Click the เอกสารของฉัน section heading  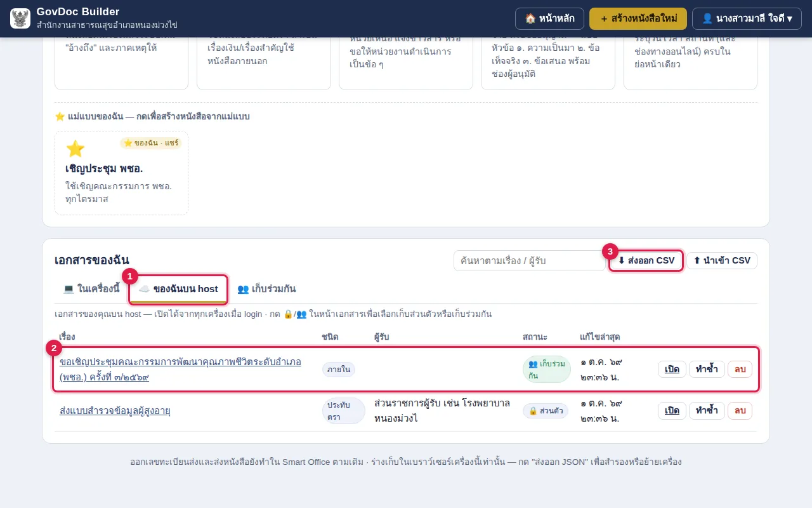click(x=92, y=260)
